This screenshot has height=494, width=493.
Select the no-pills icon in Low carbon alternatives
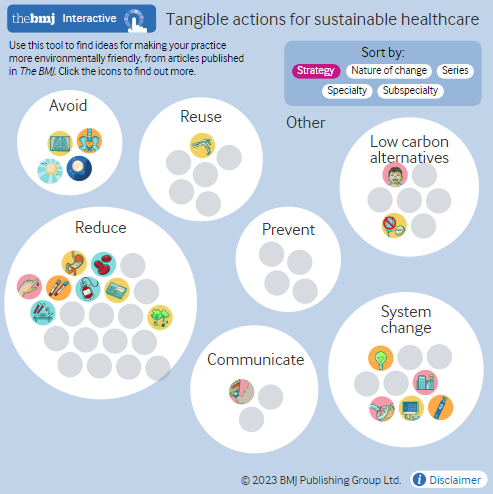[x=394, y=226]
